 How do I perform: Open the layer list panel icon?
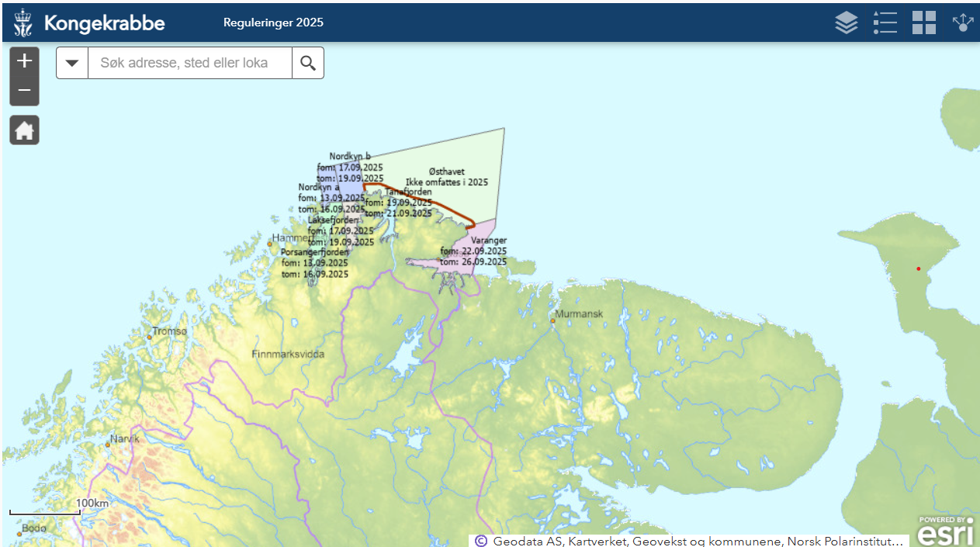click(846, 23)
